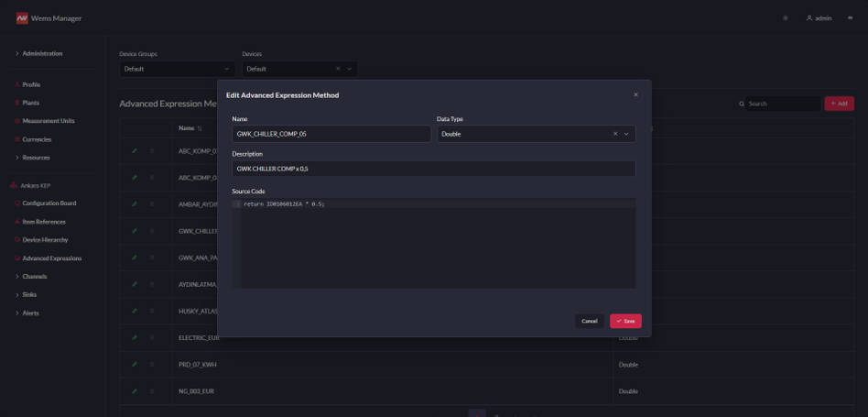Expand the Channels menu in sidebar
The height and width of the screenshot is (417, 868).
[x=34, y=276]
